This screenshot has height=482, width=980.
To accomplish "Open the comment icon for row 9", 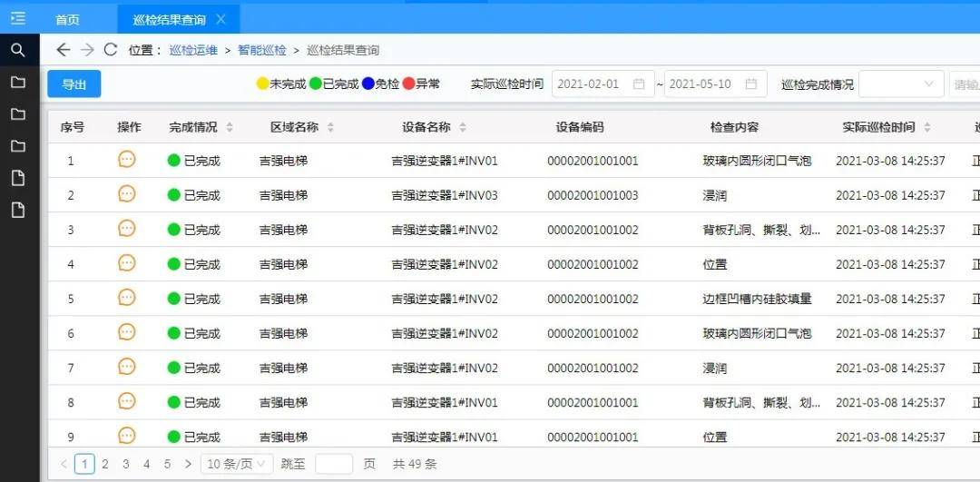I will pos(127,435).
